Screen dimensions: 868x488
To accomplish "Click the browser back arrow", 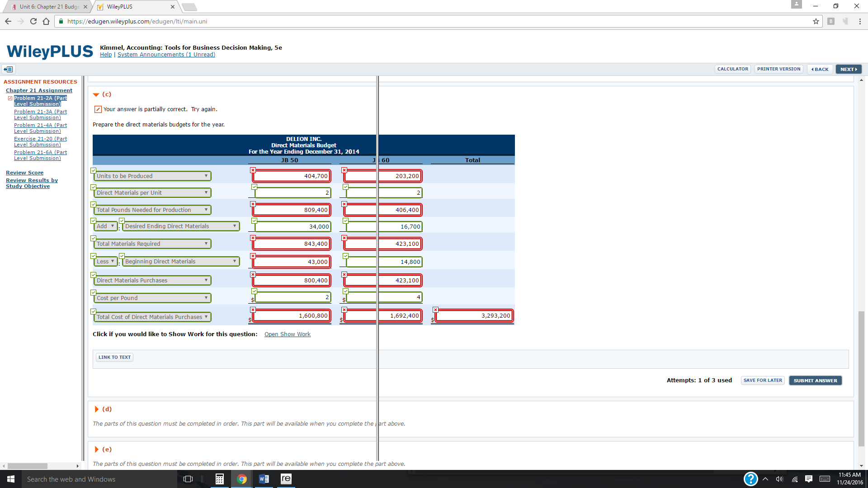I will (8, 21).
